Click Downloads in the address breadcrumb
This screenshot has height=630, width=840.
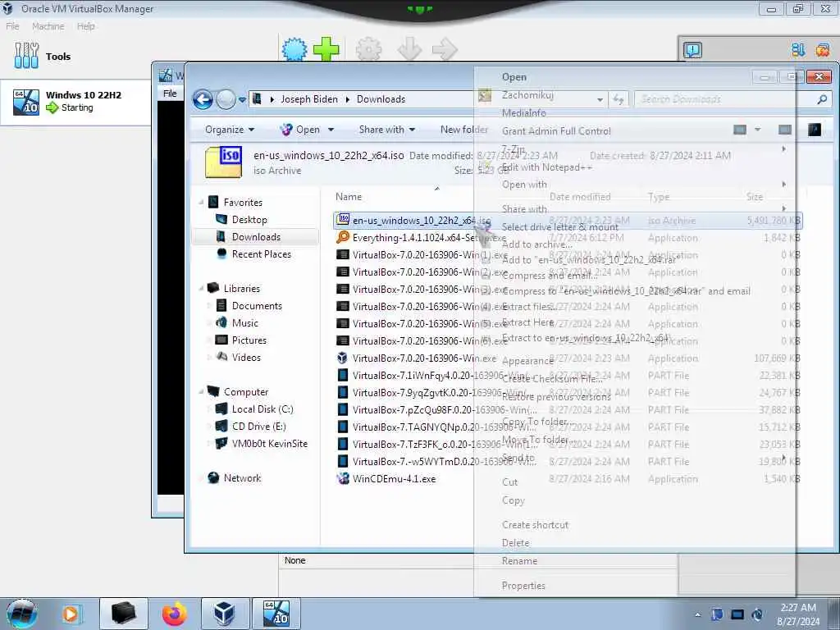point(381,99)
